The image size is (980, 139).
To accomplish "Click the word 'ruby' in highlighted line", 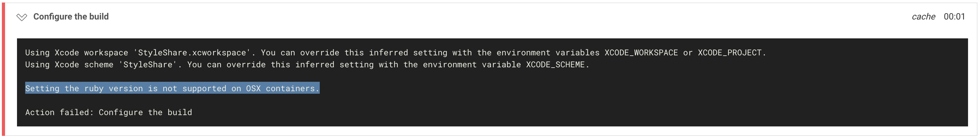I will coord(93,88).
